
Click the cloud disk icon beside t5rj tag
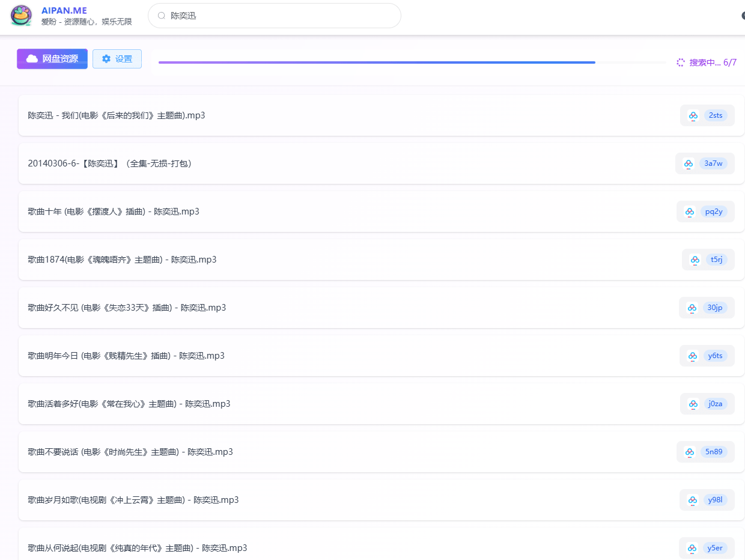coord(695,260)
